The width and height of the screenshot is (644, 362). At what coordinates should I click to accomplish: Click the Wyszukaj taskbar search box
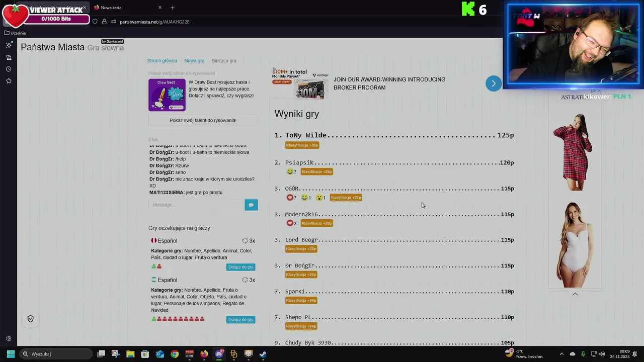point(56,354)
